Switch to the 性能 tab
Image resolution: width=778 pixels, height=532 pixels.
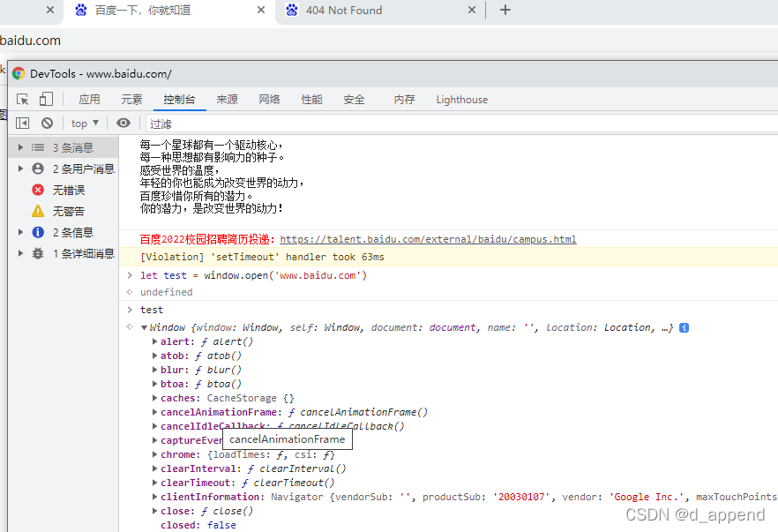point(311,99)
